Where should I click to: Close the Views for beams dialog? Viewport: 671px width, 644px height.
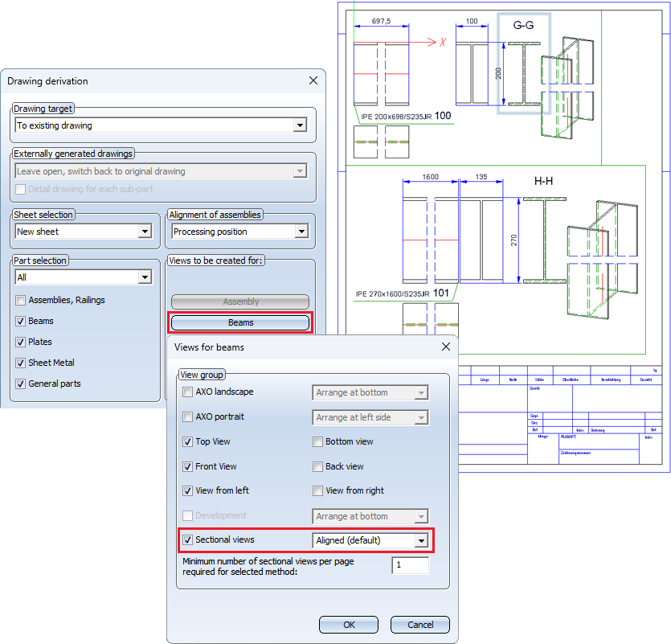click(446, 347)
